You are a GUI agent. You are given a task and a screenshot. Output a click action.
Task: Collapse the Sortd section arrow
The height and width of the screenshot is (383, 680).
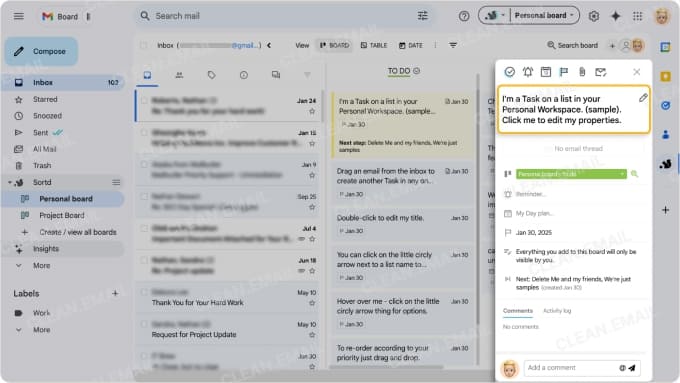(x=10, y=183)
